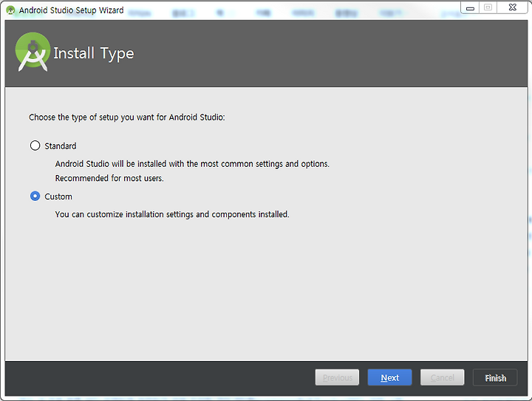Click the greyed-out Cancel button
The width and height of the screenshot is (532, 401).
pyautogui.click(x=442, y=377)
